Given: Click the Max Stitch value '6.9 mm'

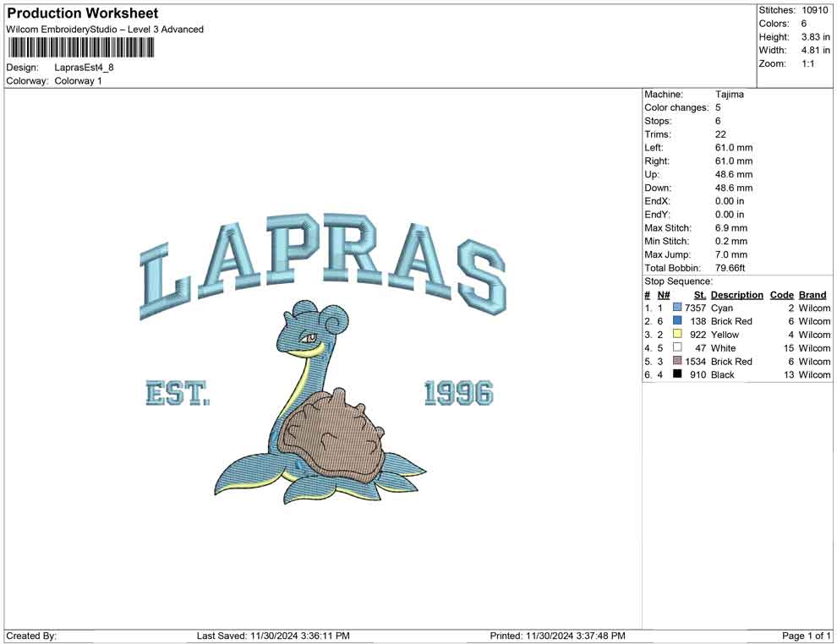Looking at the screenshot, I should click(731, 228).
